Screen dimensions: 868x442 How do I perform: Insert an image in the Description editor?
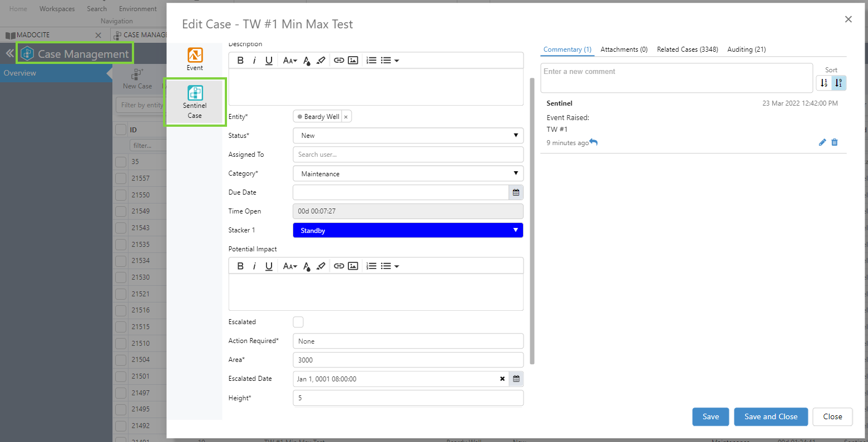click(x=353, y=61)
